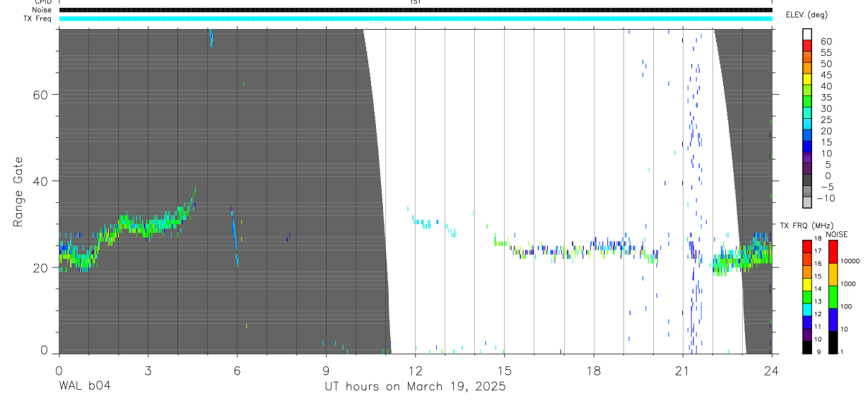Click the 'Noise' row label at top left
868x401 pixels.
coord(42,10)
